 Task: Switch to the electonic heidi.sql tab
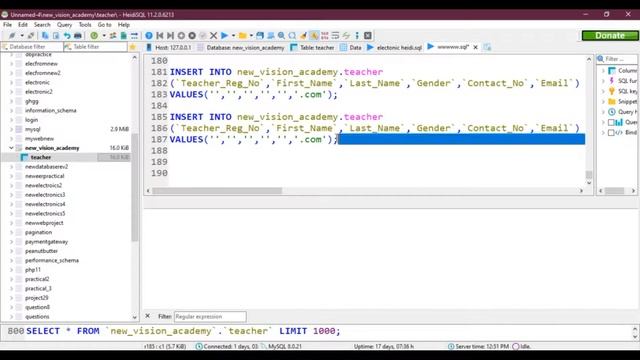[x=394, y=47]
